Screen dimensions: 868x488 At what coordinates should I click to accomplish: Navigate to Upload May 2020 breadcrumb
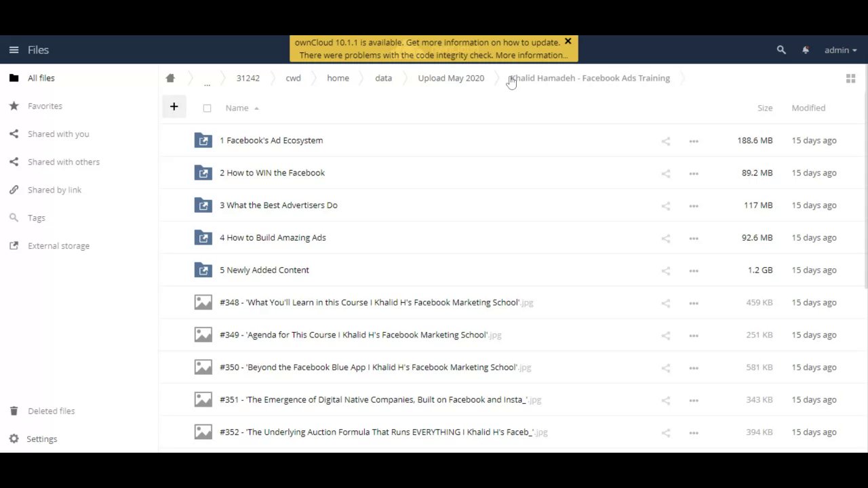click(x=451, y=78)
